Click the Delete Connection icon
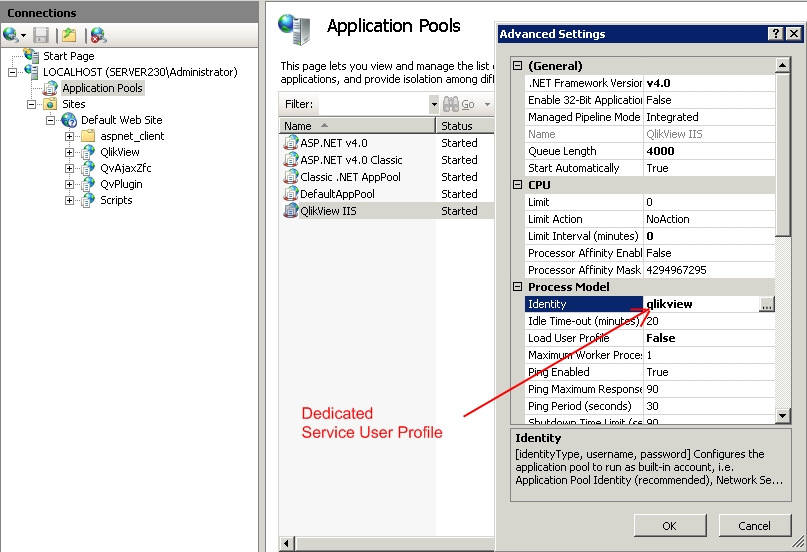 98,35
